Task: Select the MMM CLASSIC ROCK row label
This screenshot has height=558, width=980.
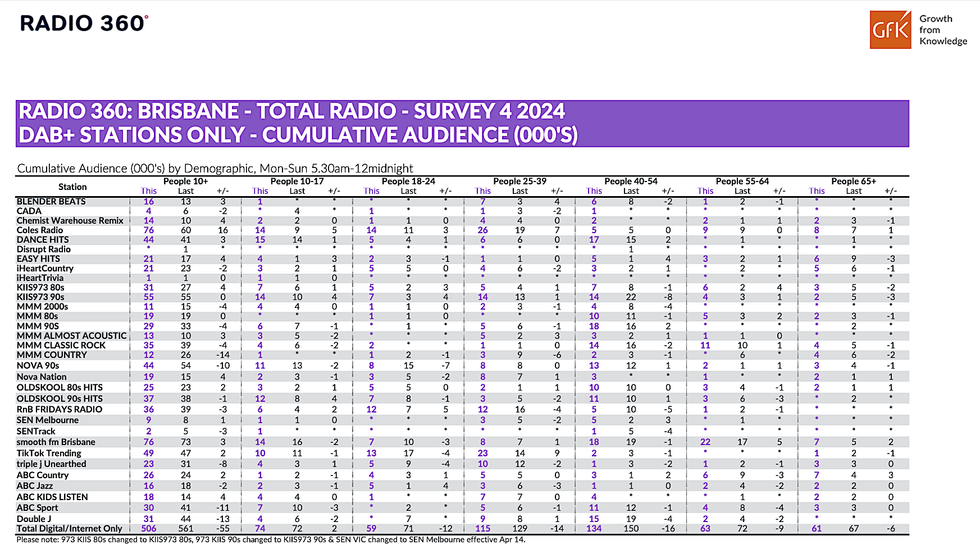Action: [x=61, y=345]
